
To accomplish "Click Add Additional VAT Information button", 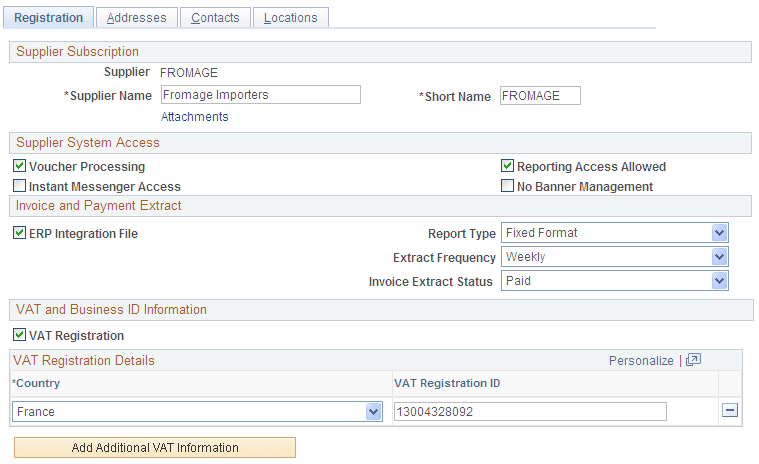I will click(x=155, y=448).
